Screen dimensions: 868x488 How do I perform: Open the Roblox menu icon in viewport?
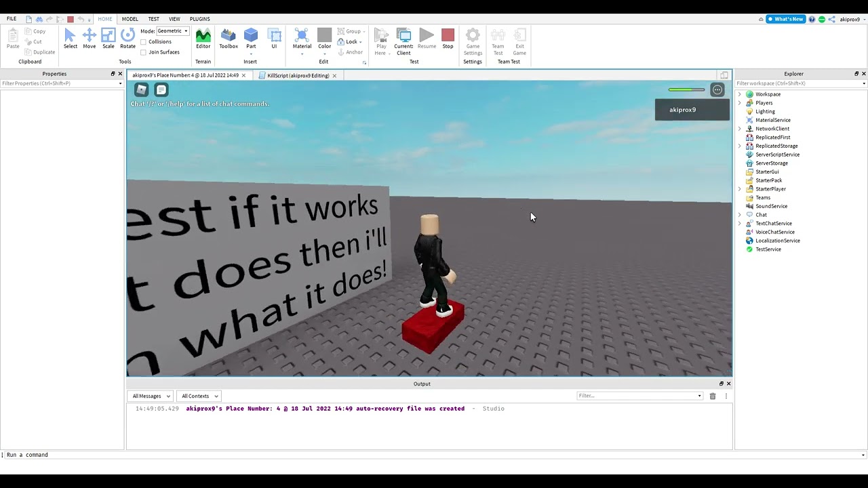pyautogui.click(x=141, y=89)
